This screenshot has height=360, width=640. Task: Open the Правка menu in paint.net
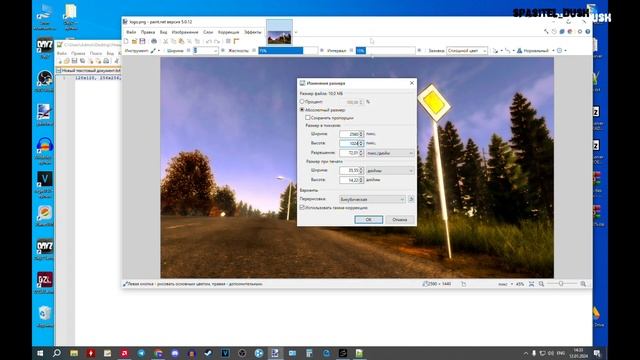point(148,32)
